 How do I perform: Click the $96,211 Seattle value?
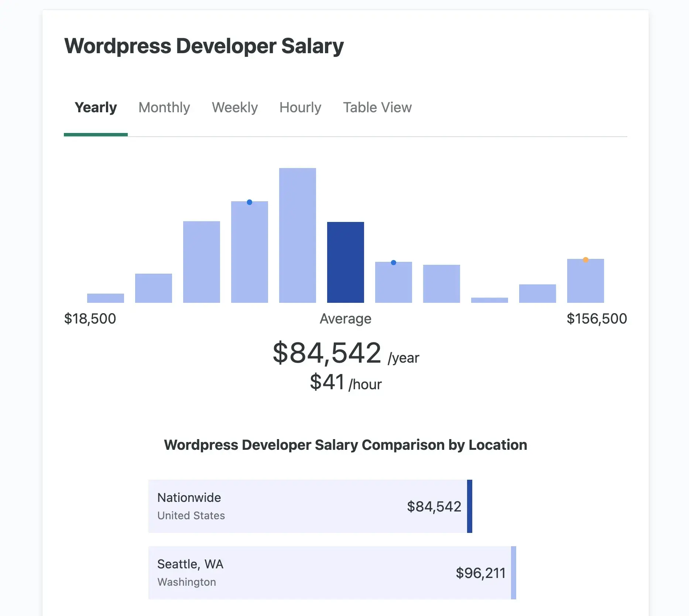[480, 573]
